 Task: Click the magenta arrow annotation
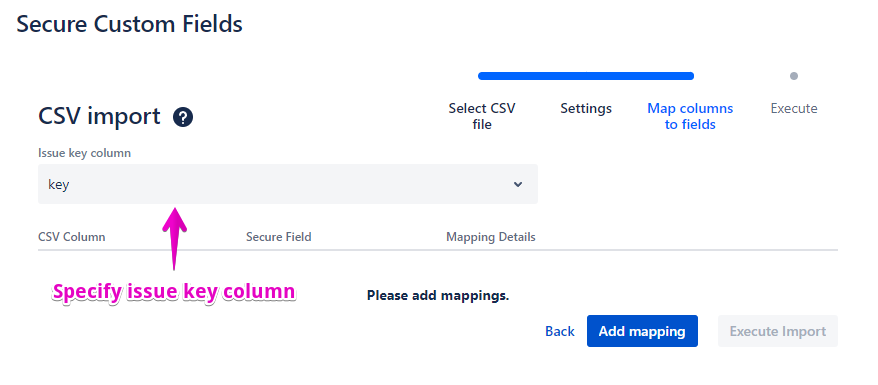tap(174, 238)
